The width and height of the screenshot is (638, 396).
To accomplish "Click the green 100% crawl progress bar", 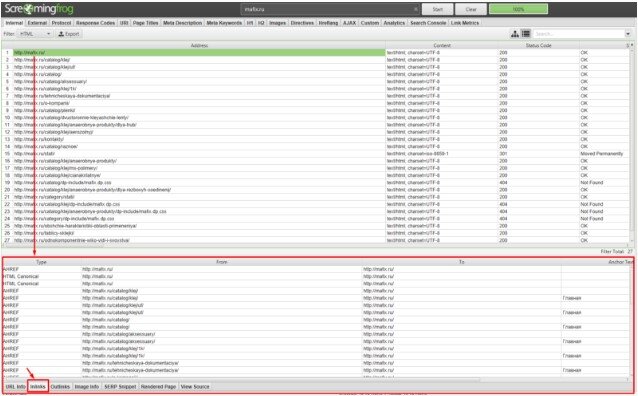I will [518, 9].
